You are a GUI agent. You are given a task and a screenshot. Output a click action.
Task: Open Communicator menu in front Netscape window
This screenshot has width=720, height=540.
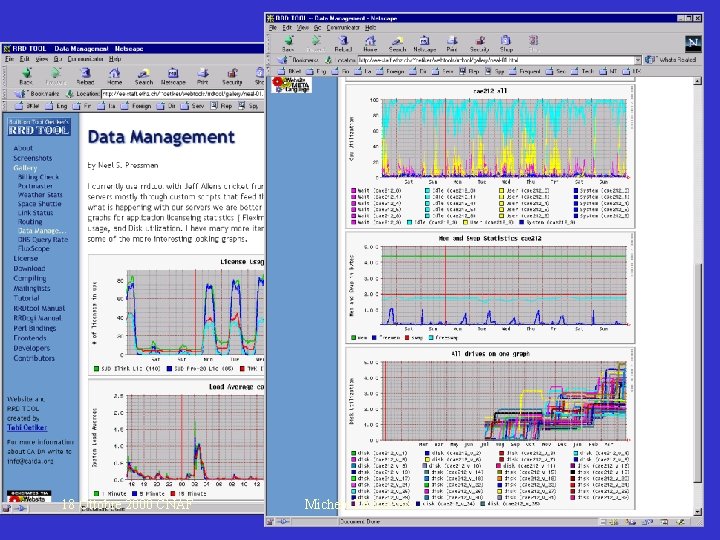[343, 28]
